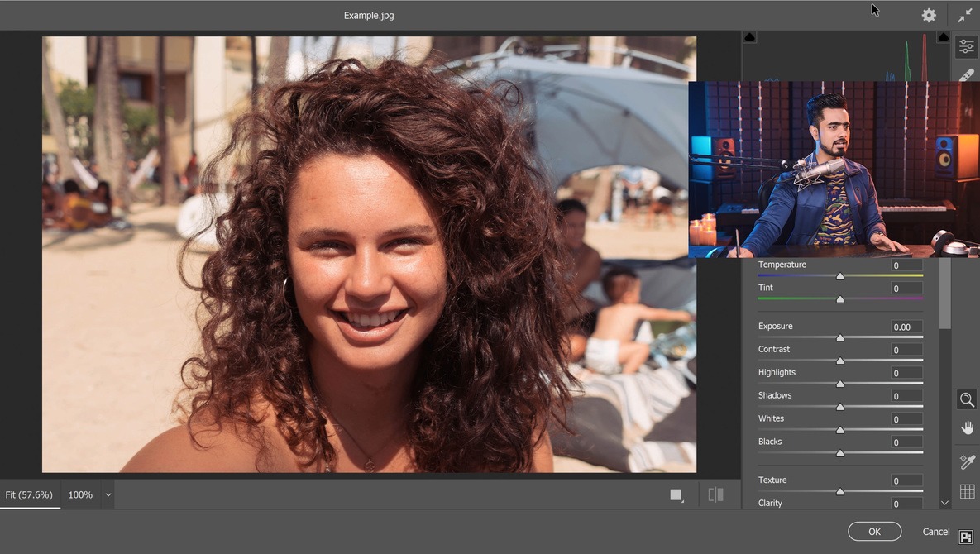
Task: Open Camera Raw preferences gear
Action: tap(929, 16)
